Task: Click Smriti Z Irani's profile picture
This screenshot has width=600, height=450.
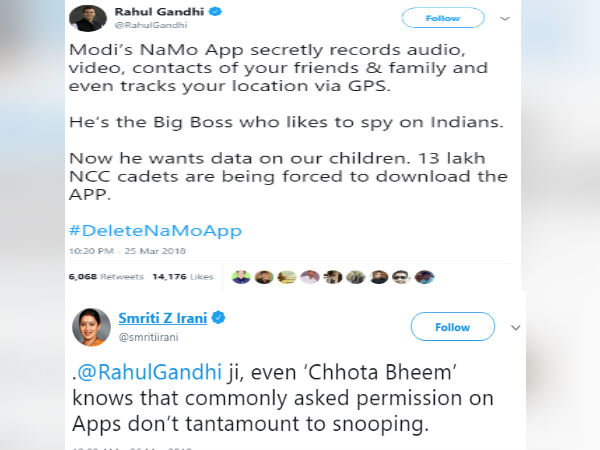Action: [x=91, y=329]
